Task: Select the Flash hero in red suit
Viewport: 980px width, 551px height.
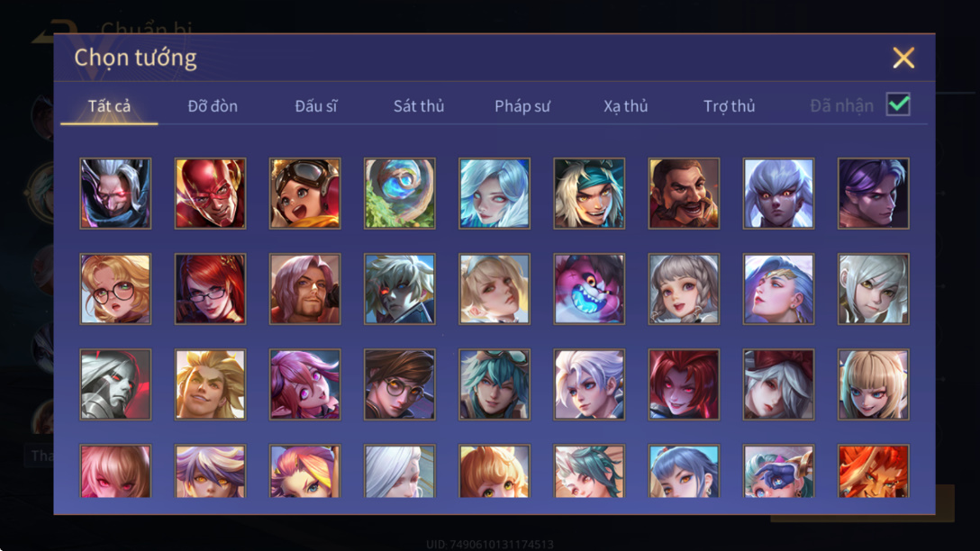Action: (x=210, y=193)
